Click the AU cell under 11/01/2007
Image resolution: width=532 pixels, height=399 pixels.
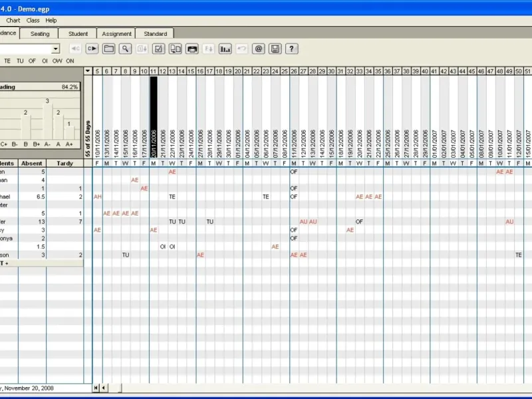[x=509, y=221]
